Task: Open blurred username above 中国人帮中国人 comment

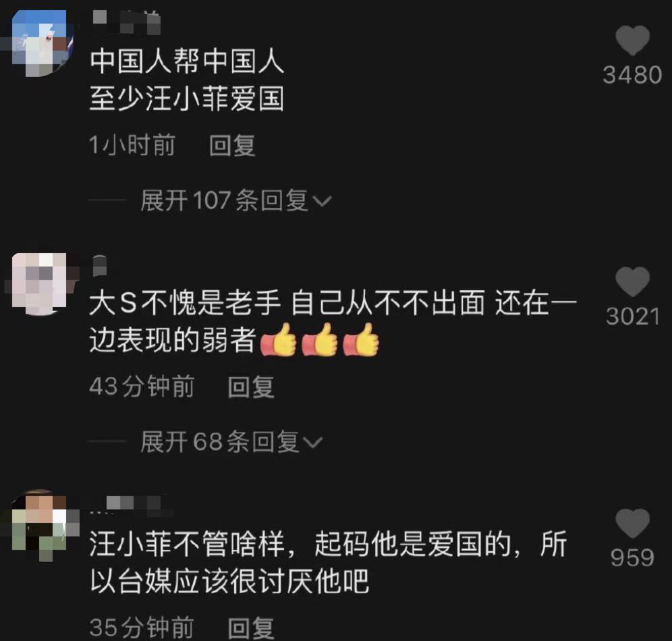Action: tap(126, 22)
